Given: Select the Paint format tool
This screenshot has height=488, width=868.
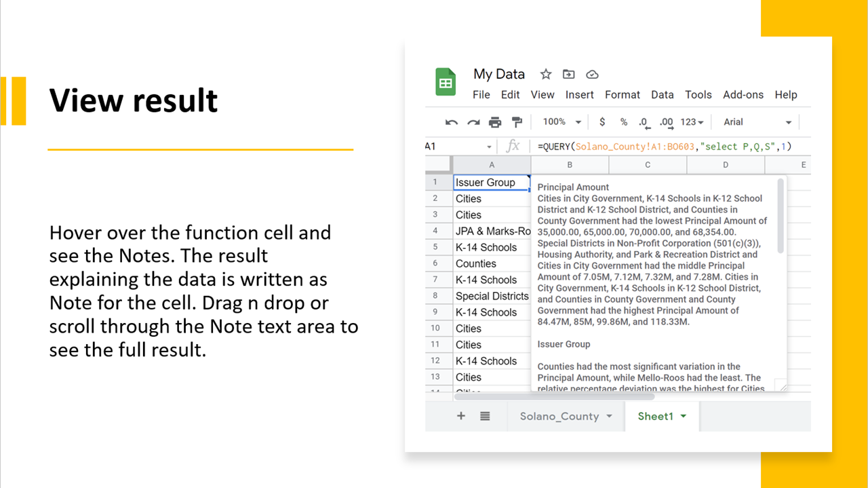Looking at the screenshot, I should coord(517,121).
